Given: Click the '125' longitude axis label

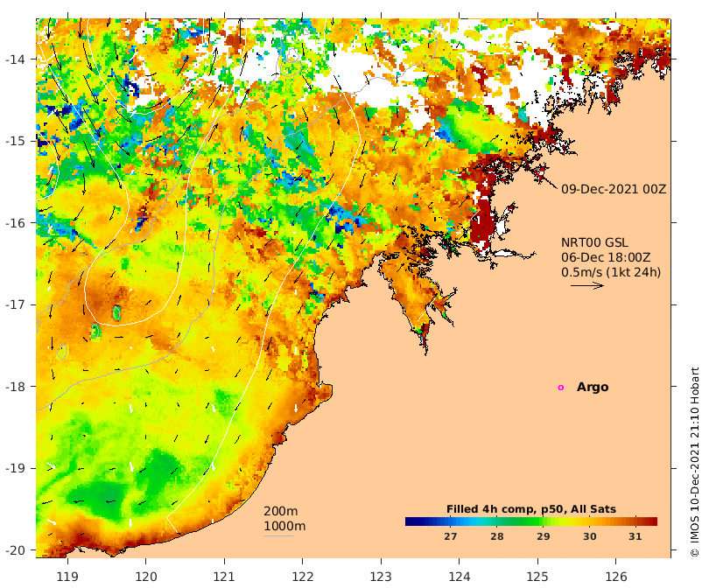Looking at the screenshot, I should point(537,577).
